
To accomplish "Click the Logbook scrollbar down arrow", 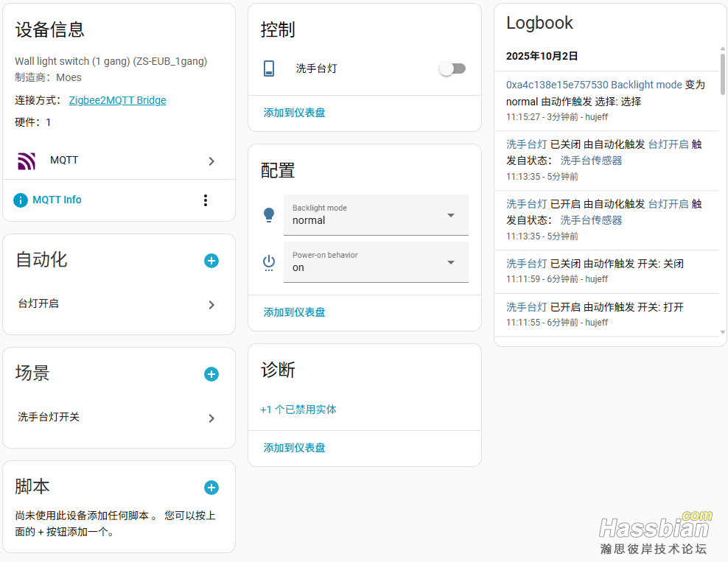I will 723,332.
